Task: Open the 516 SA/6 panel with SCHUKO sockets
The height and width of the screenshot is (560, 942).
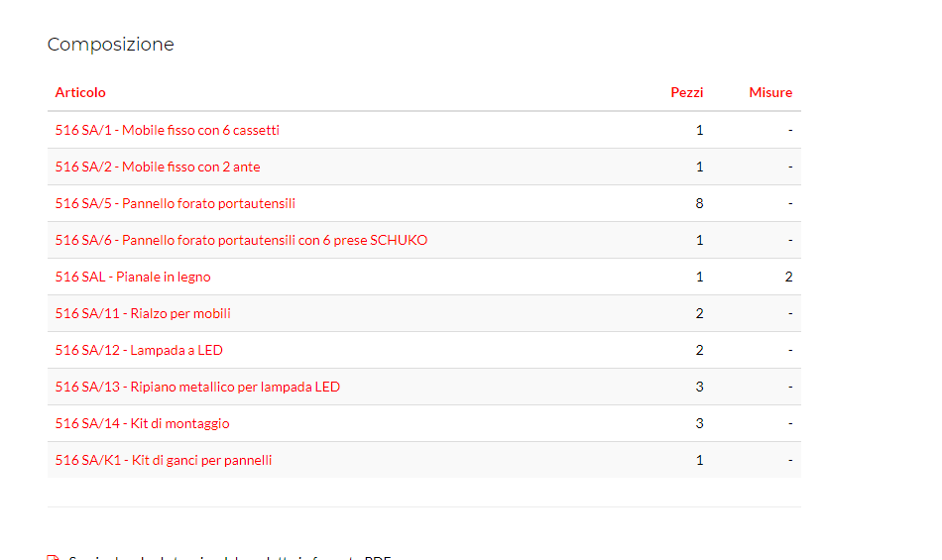Action: click(241, 240)
